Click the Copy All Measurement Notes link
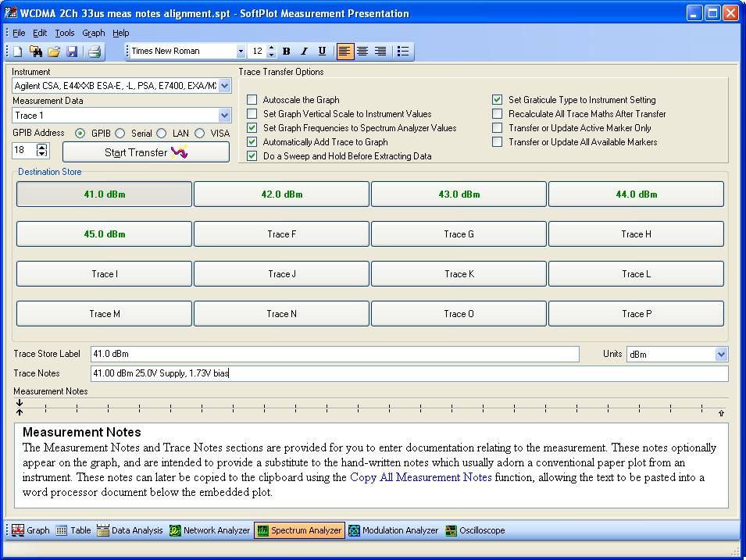This screenshot has width=746, height=560. 420,477
